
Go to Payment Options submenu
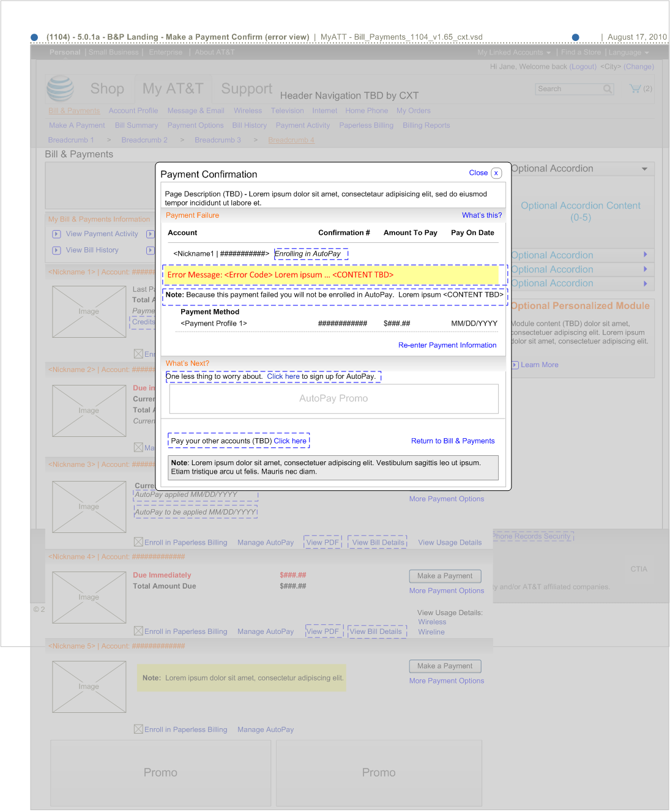tap(196, 125)
